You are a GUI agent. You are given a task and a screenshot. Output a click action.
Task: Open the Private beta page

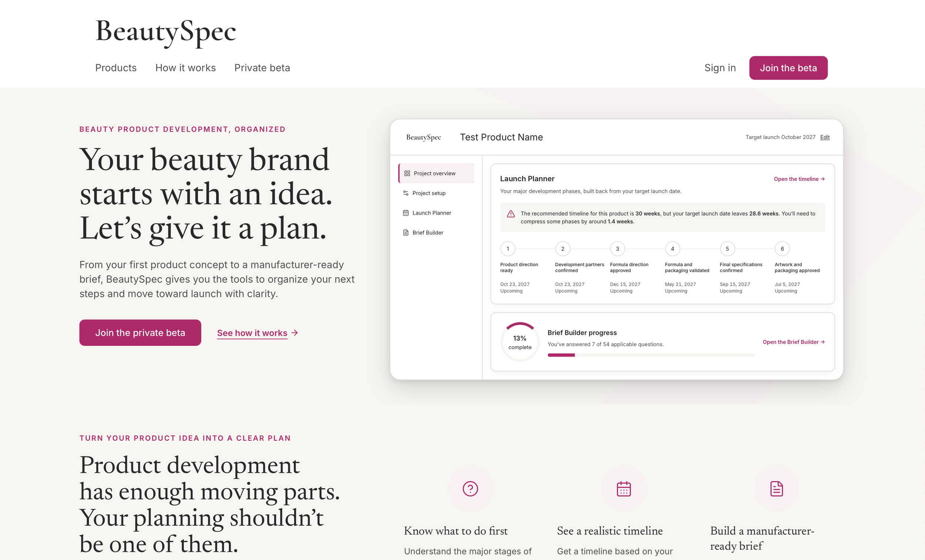coord(262,68)
